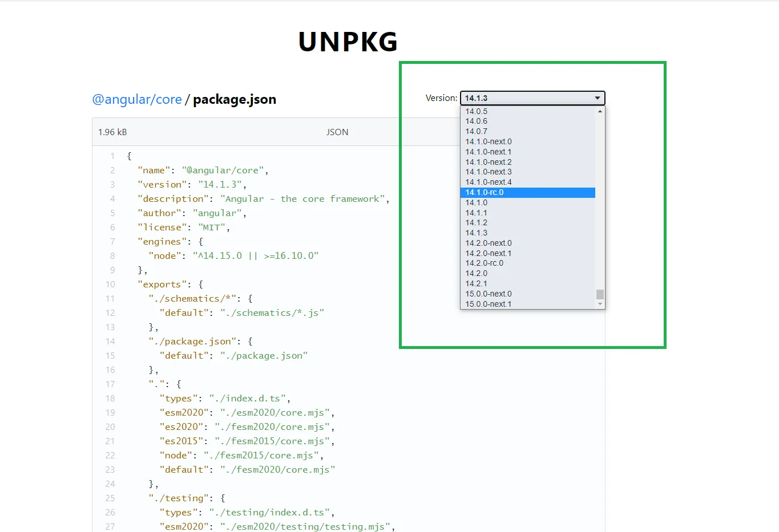Click the "license": "MIT" code line

184,228
